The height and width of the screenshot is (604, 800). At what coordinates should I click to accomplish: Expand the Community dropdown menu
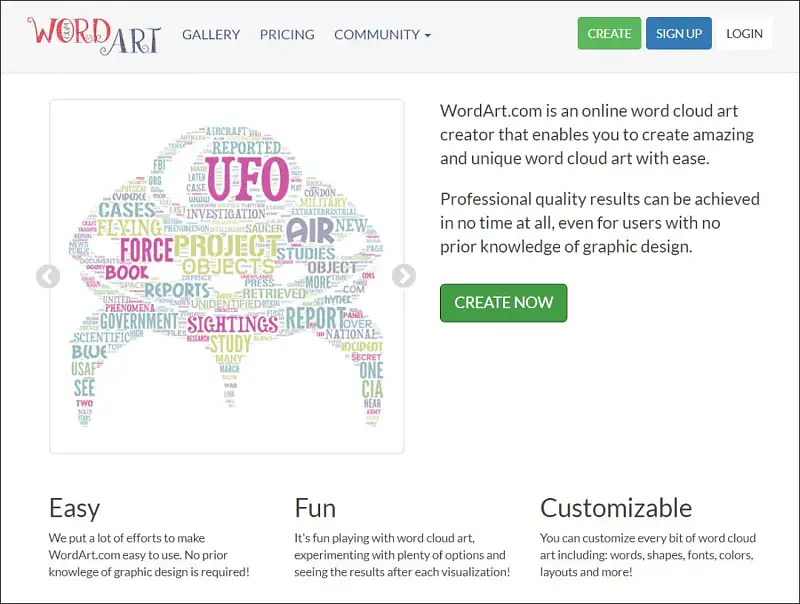point(383,35)
